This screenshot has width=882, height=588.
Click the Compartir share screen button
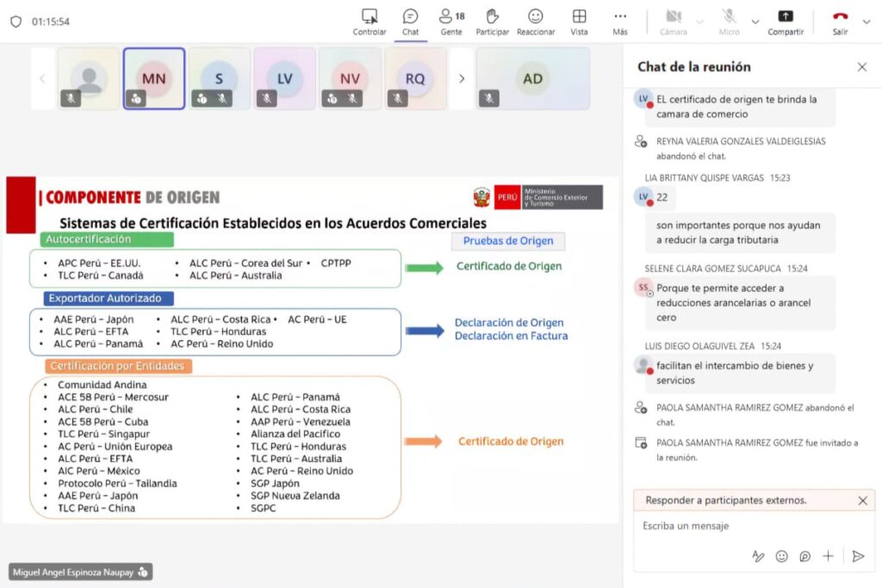[786, 22]
